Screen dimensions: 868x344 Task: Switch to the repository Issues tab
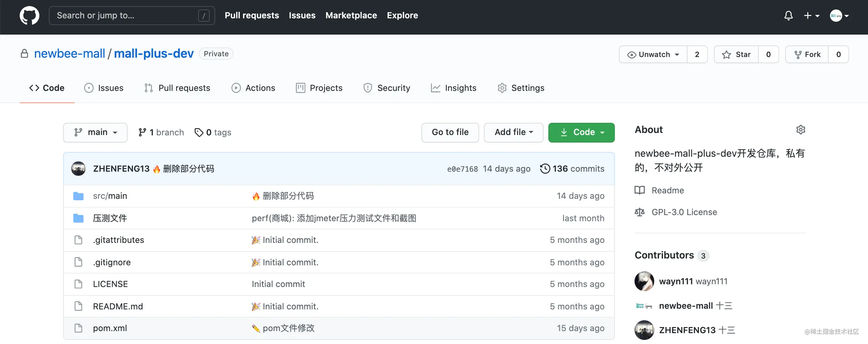pos(103,88)
